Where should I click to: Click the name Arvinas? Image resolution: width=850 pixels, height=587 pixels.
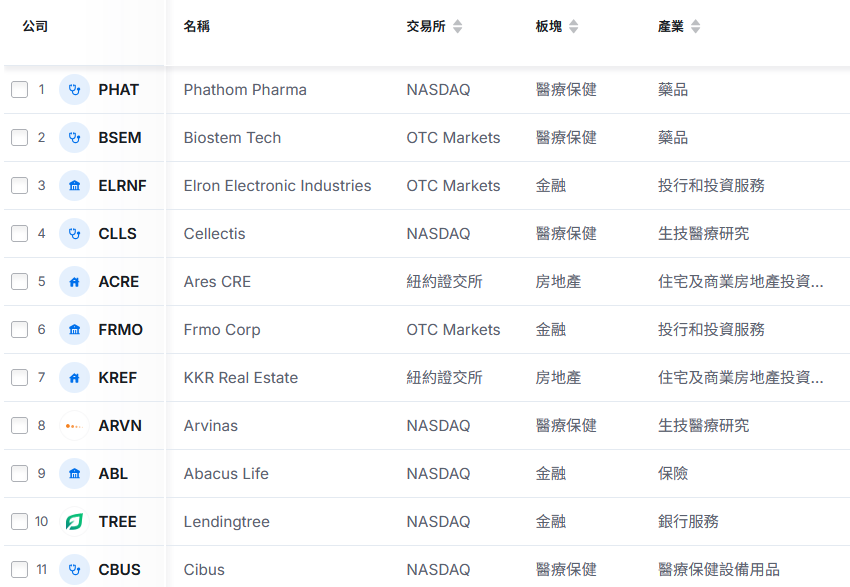point(211,426)
